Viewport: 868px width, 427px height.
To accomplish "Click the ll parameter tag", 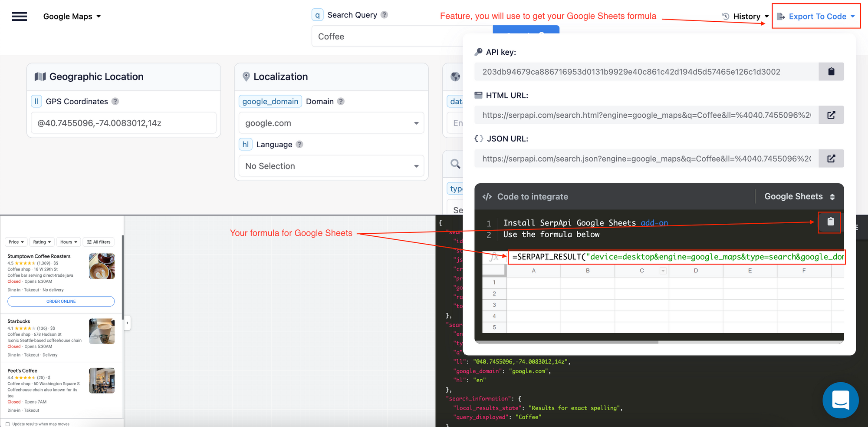I will (36, 101).
